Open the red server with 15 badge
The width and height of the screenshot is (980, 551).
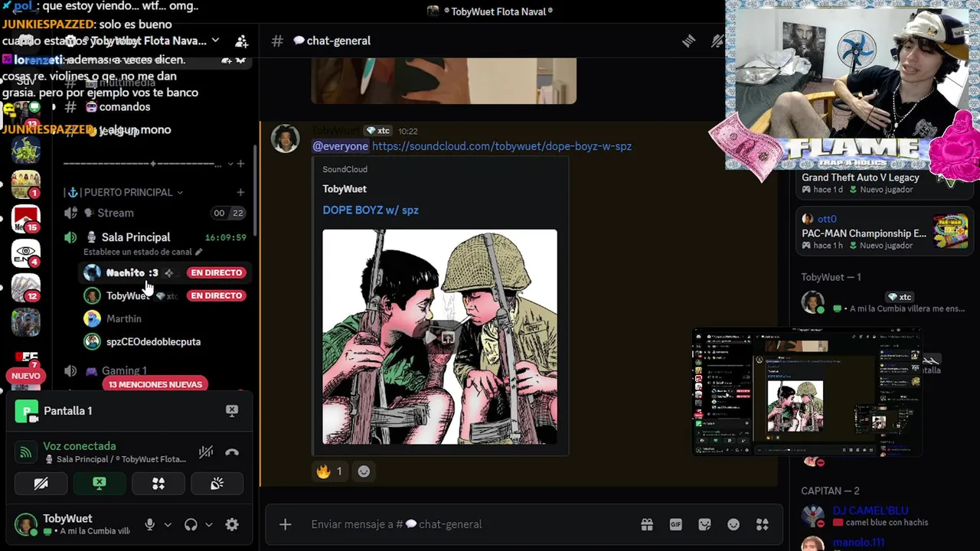(25, 220)
